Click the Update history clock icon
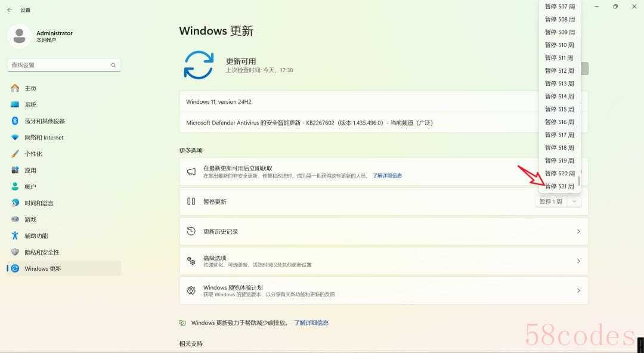 191,231
